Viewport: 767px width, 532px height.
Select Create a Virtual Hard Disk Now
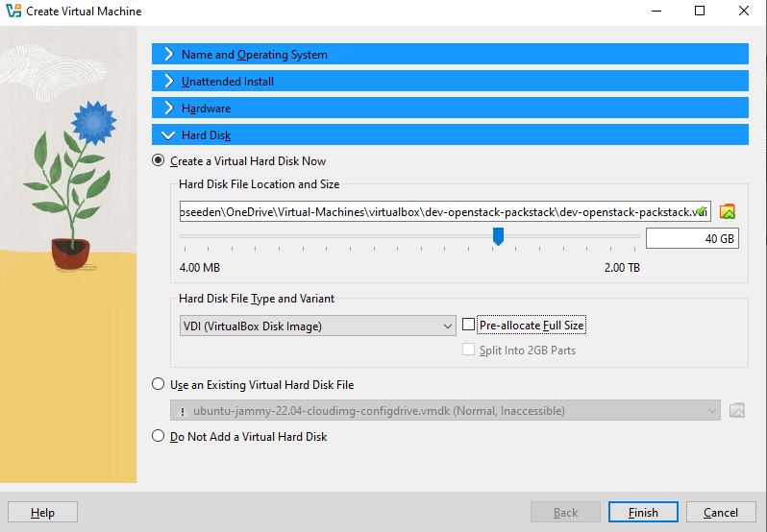pyautogui.click(x=159, y=161)
